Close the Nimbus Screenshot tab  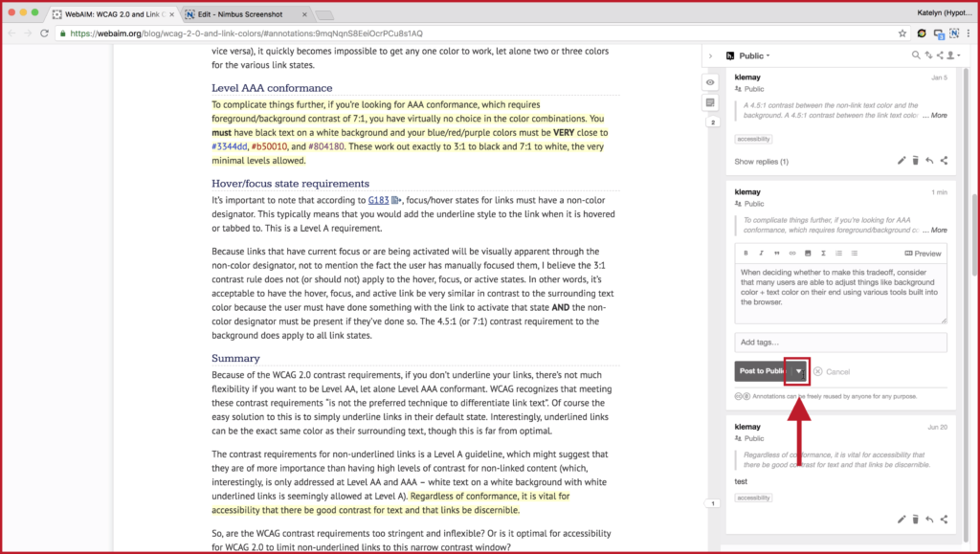[304, 13]
